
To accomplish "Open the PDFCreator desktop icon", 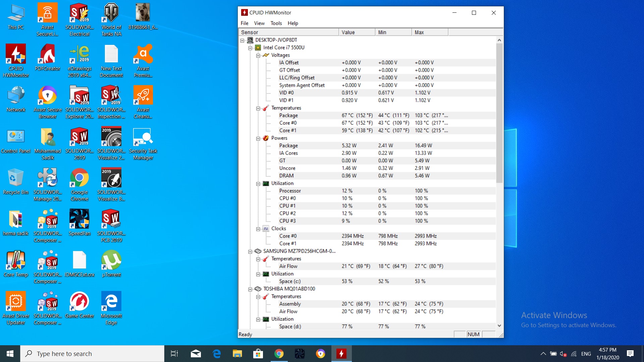I will pos(48,57).
